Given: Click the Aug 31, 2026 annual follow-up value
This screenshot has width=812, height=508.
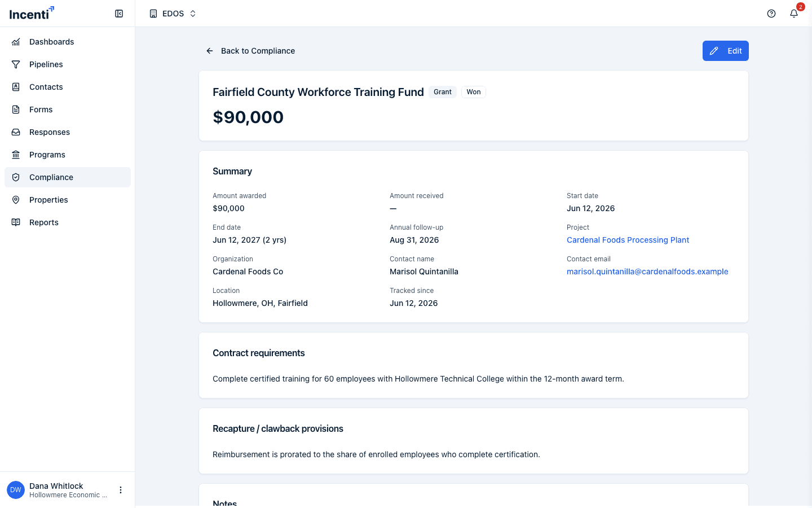Looking at the screenshot, I should click(414, 240).
